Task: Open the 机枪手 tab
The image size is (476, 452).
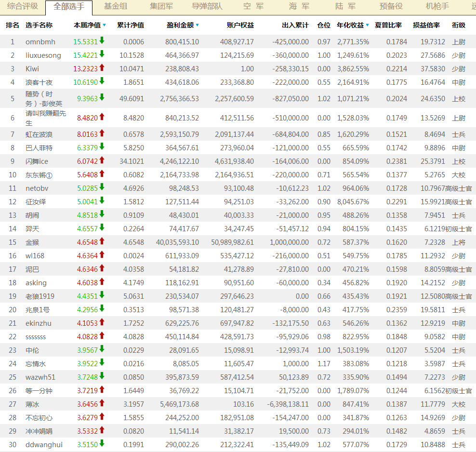Action: coord(437,6)
